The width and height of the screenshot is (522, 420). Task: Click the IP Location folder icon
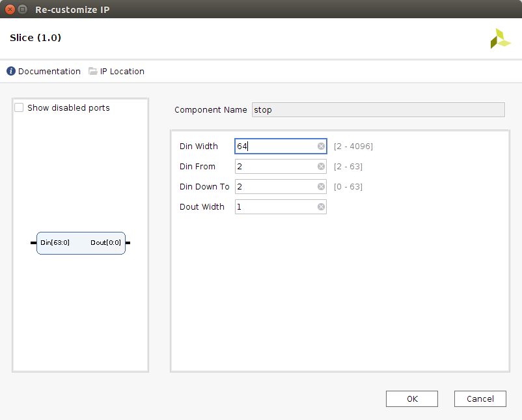93,72
